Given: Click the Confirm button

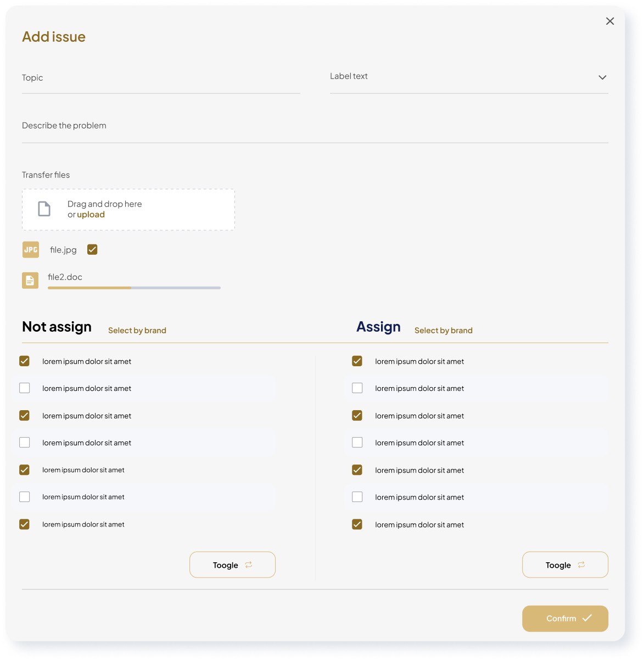Looking at the screenshot, I should click(x=565, y=618).
